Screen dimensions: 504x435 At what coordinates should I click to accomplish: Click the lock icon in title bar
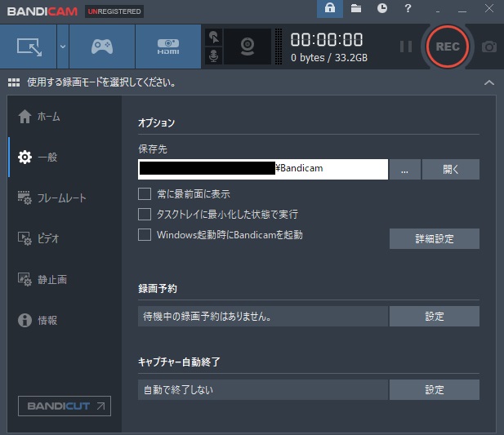(330, 9)
